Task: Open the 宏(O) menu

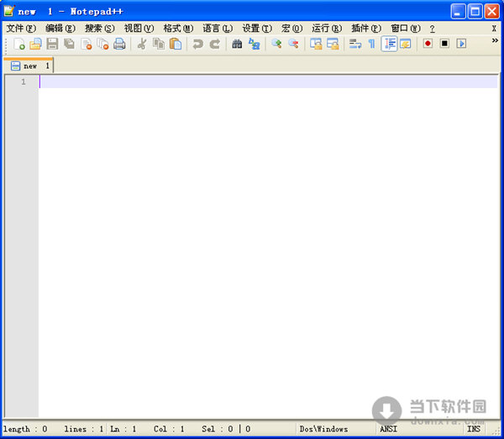Action: coord(291,29)
